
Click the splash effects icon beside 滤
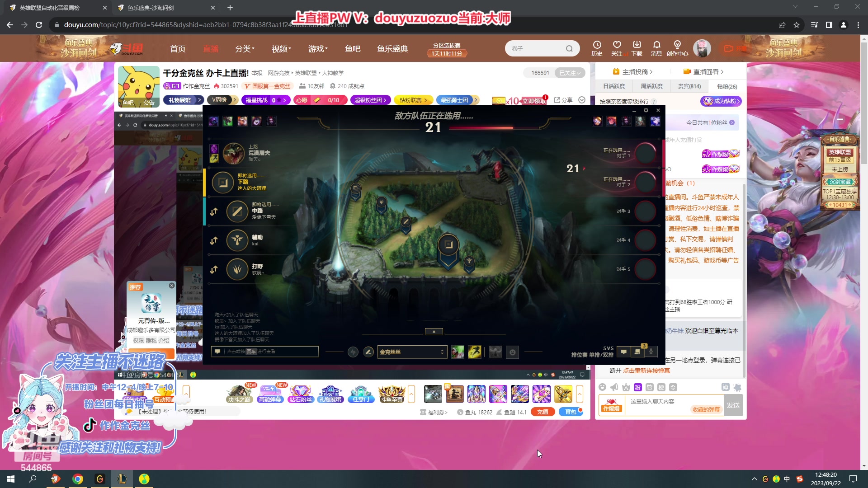coord(737,387)
